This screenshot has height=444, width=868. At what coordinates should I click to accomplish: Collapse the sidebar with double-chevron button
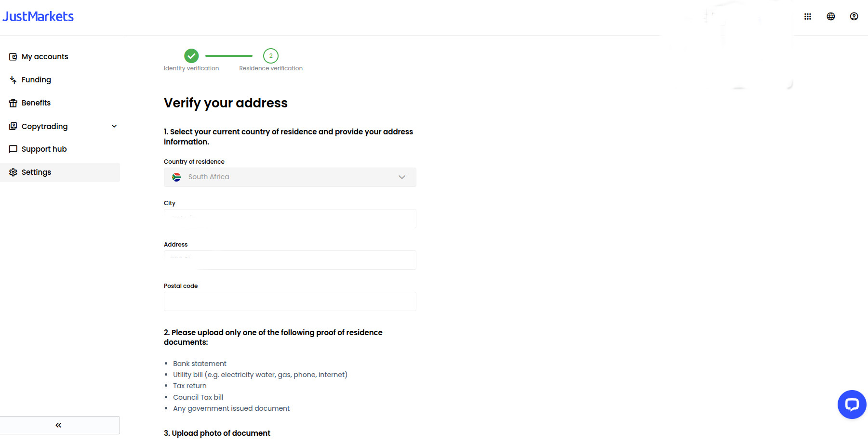click(x=58, y=425)
